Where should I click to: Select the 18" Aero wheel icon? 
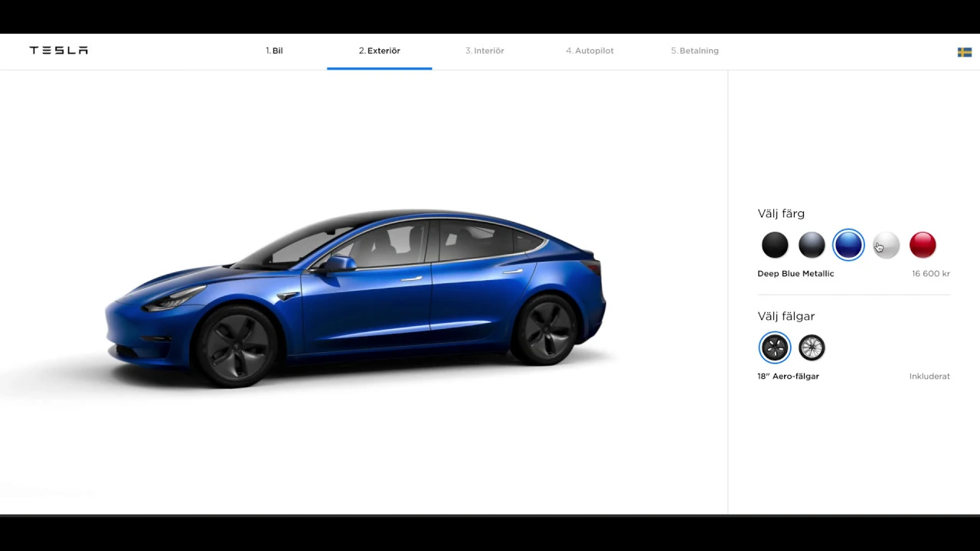pos(774,347)
